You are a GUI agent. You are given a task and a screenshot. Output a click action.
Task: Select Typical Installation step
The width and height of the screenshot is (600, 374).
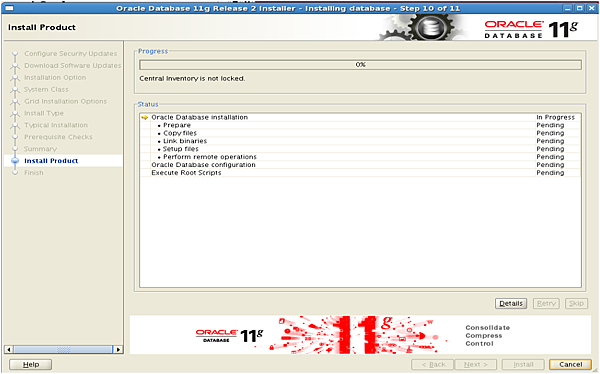[56, 125]
